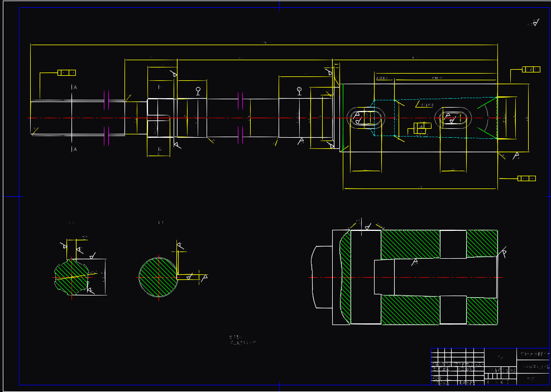Click the right datum target circle above the shaft

(x=299, y=91)
